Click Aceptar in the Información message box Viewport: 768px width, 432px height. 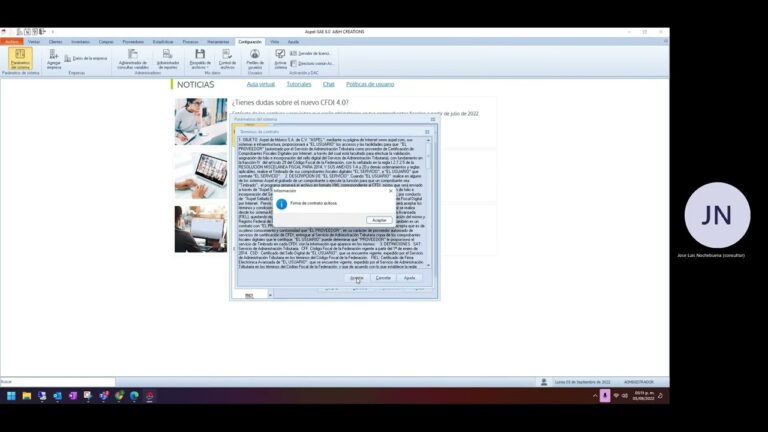tap(379, 220)
